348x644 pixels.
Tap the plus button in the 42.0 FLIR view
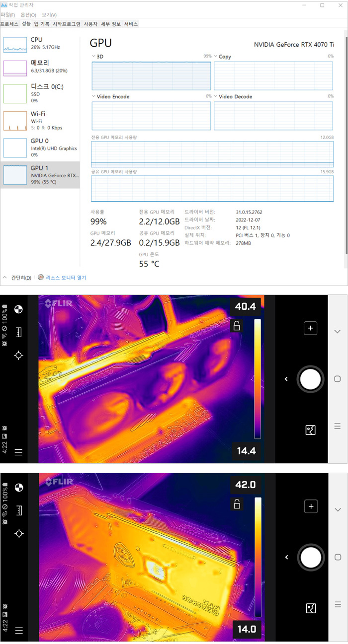click(x=310, y=506)
